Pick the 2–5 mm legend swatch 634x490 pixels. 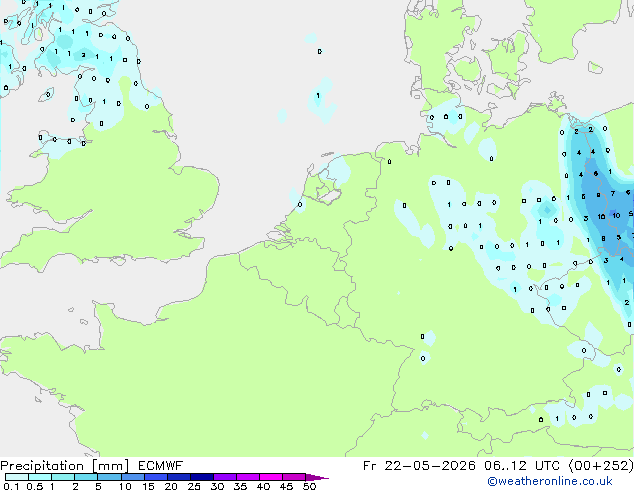tap(86, 477)
